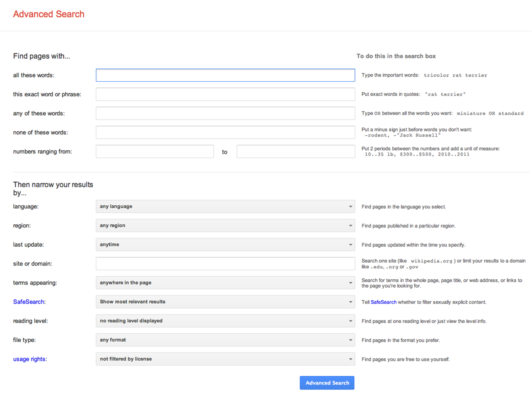The width and height of the screenshot is (532, 401).
Task: Click the number range 'to' end field
Action: pyautogui.click(x=296, y=152)
